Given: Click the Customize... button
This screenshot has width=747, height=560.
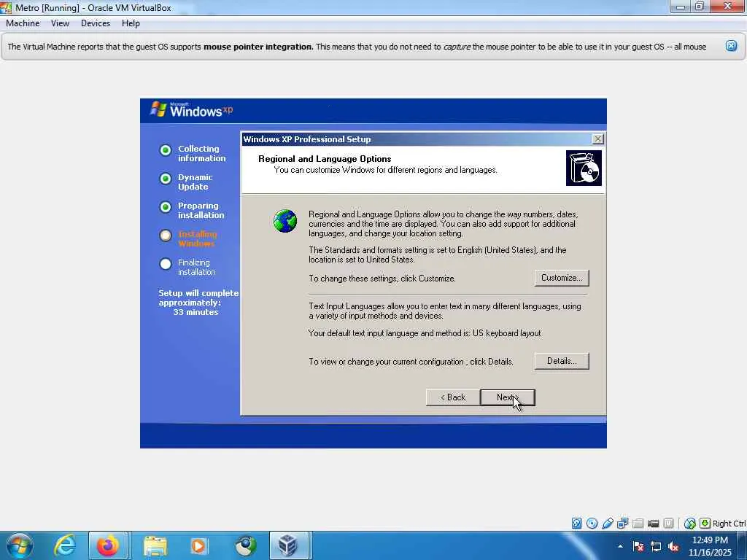Looking at the screenshot, I should pyautogui.click(x=562, y=278).
